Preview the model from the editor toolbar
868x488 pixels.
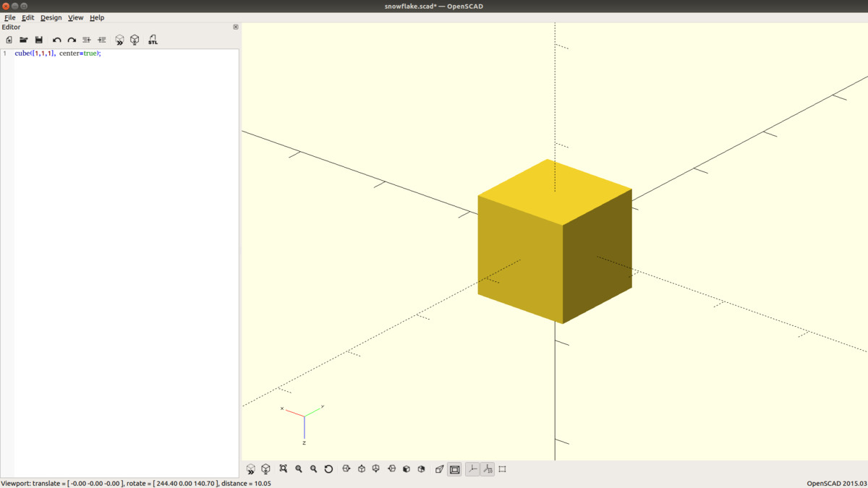coord(120,40)
